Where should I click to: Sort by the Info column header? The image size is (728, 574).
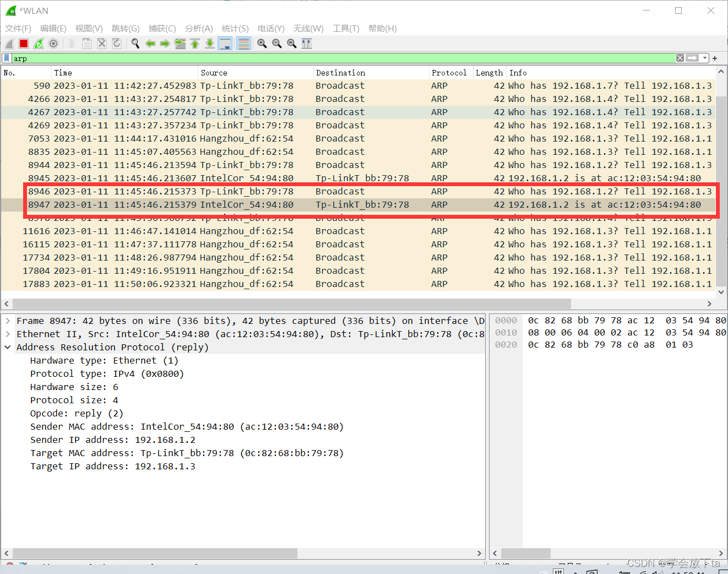point(611,73)
